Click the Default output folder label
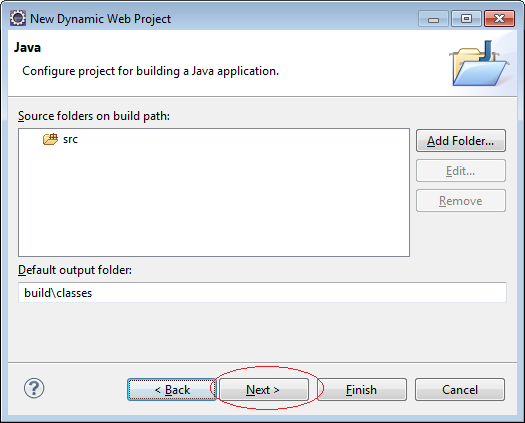525x423 pixels. (75, 270)
